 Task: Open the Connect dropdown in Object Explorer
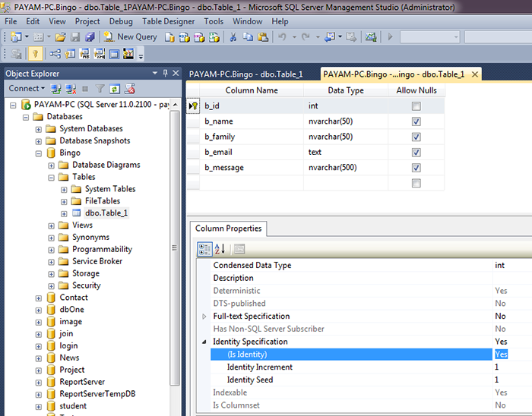pos(27,88)
